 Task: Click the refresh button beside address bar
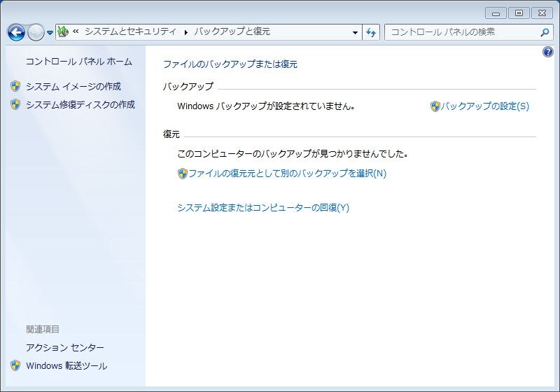pyautogui.click(x=371, y=32)
